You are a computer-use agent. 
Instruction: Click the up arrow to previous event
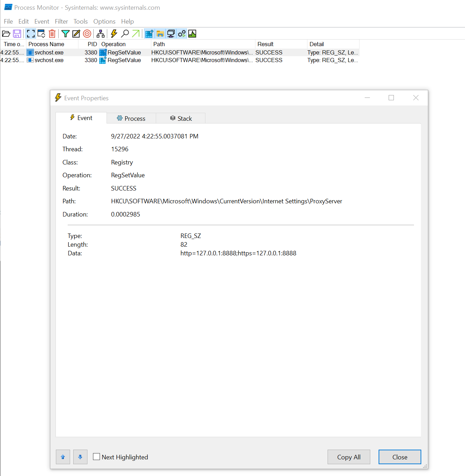63,457
